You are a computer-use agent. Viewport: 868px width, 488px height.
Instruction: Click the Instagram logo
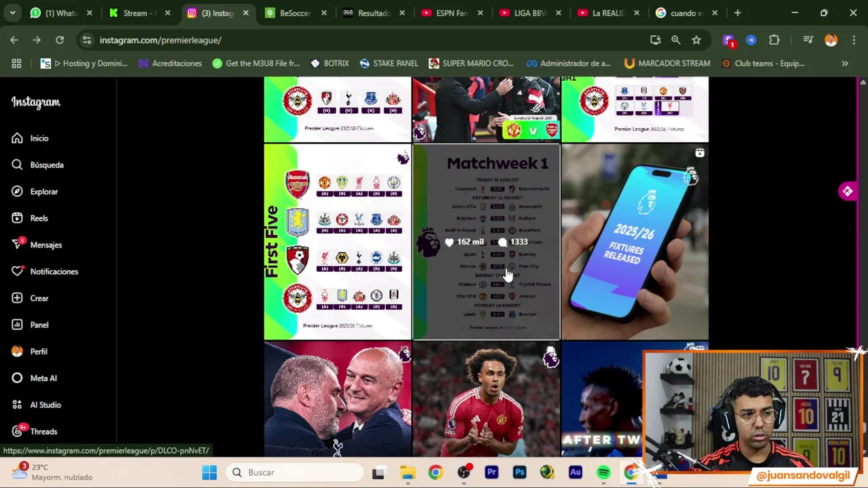(35, 102)
